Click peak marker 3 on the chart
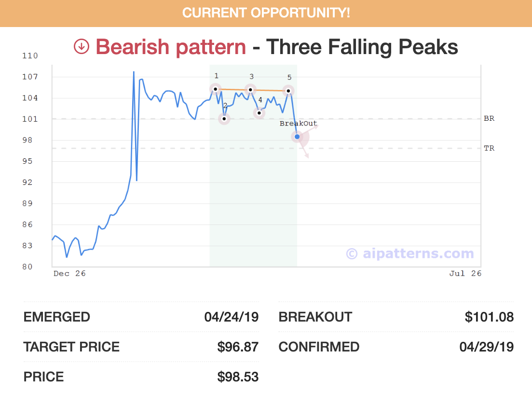The height and width of the screenshot is (393, 532). [250, 89]
